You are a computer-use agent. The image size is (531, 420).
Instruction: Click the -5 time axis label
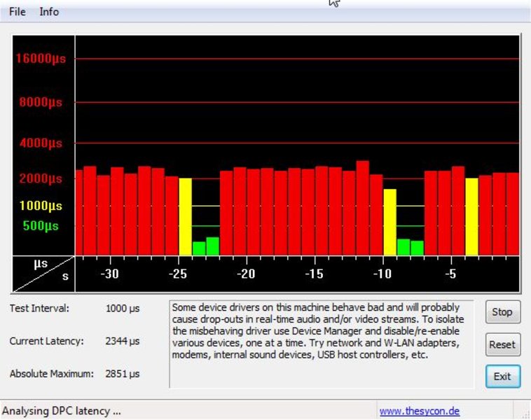click(x=450, y=274)
